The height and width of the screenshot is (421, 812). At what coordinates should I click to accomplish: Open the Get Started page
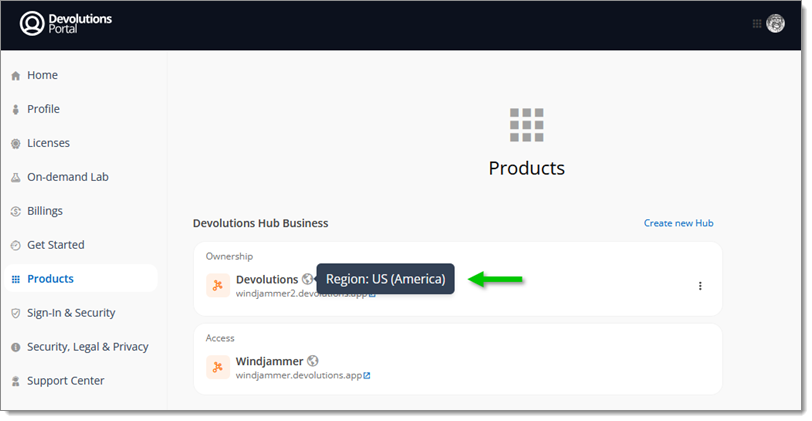[55, 245]
